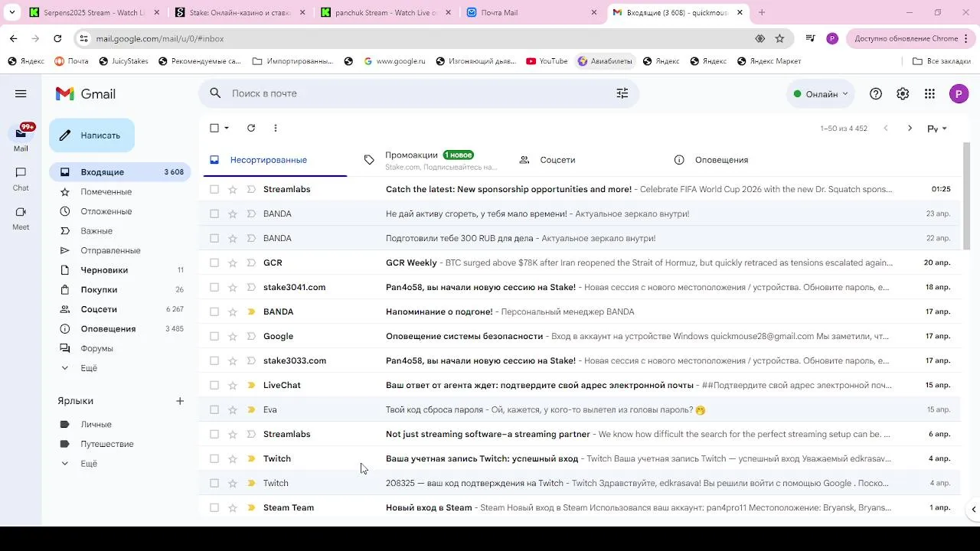Star the Eva password reset email
This screenshot has height=551, width=980.
coord(233,409)
